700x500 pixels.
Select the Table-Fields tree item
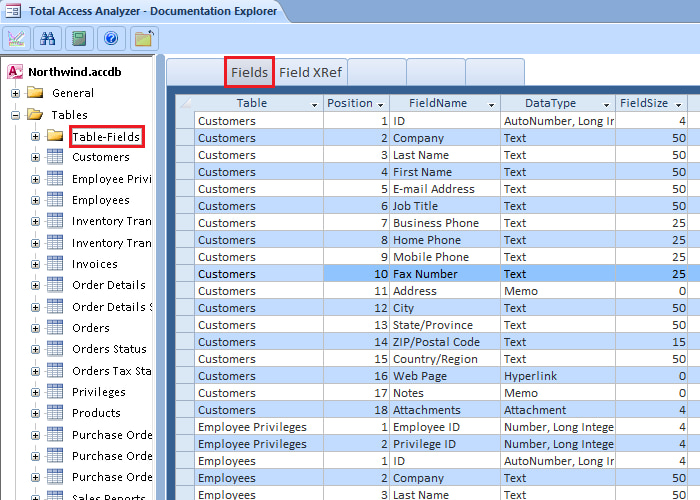[x=107, y=137]
